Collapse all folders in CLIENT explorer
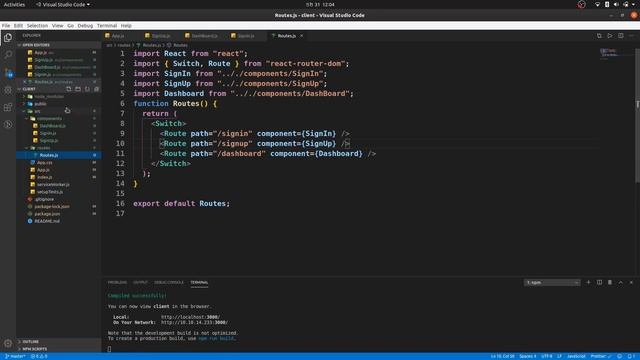 coord(96,89)
